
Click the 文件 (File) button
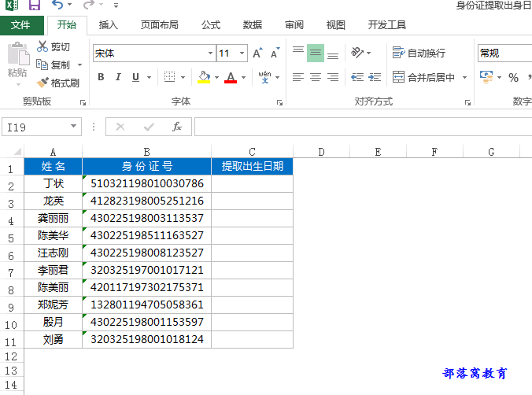(21, 25)
